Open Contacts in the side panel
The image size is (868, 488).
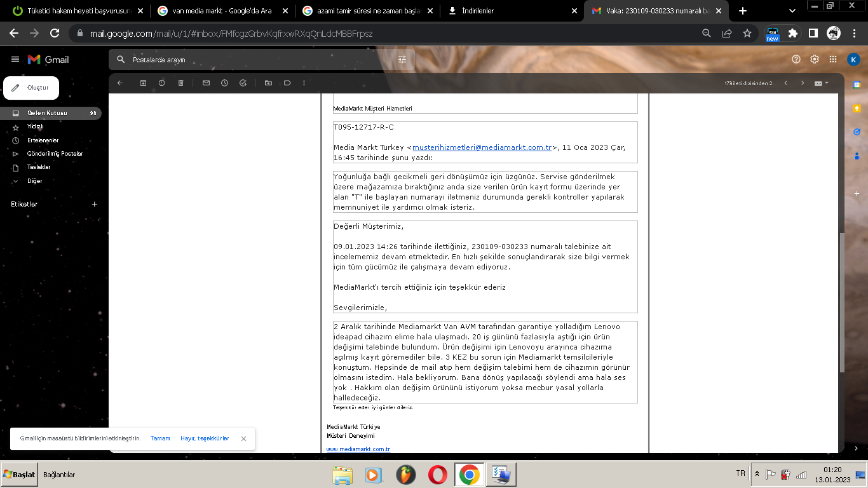(x=857, y=156)
